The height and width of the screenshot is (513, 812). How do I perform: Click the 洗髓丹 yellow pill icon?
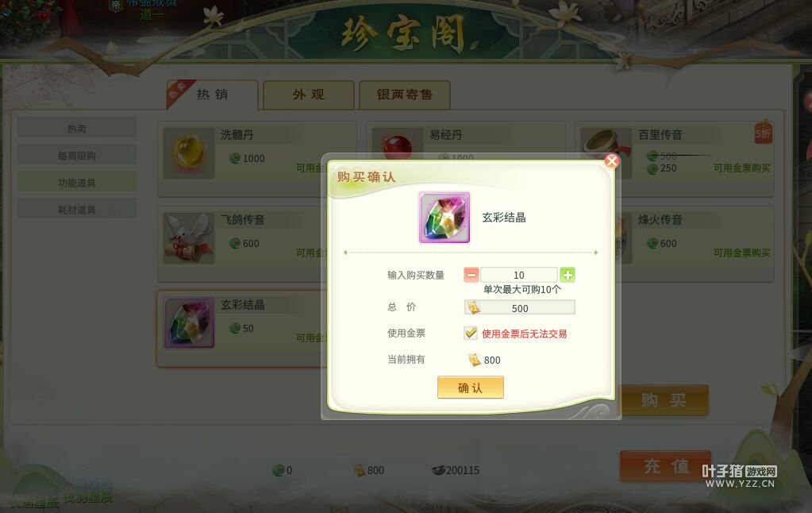(189, 153)
